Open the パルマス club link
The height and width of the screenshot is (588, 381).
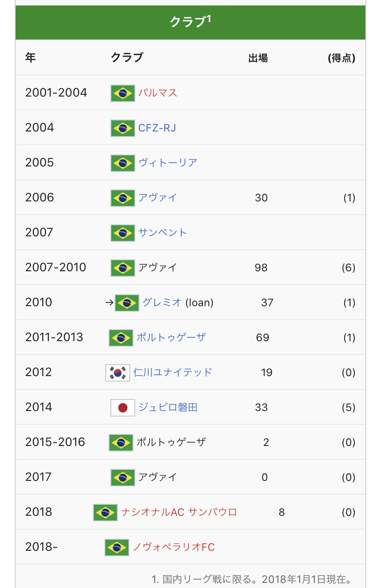[158, 93]
